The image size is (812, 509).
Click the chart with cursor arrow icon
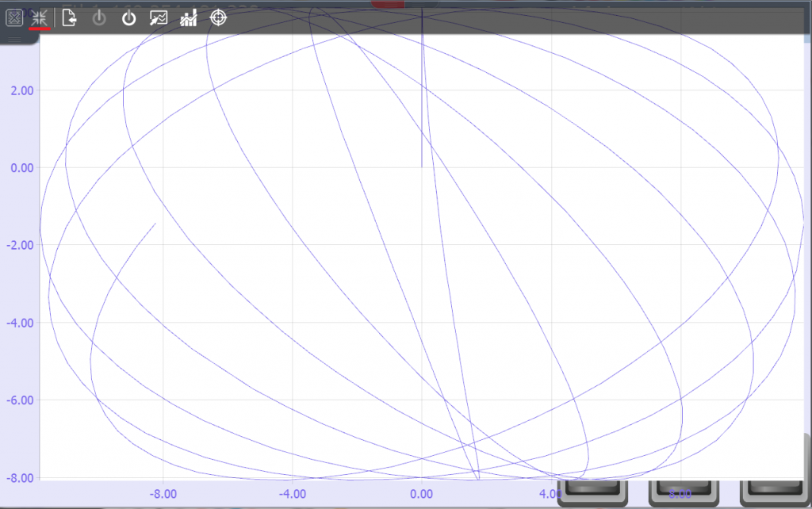pyautogui.click(x=159, y=19)
